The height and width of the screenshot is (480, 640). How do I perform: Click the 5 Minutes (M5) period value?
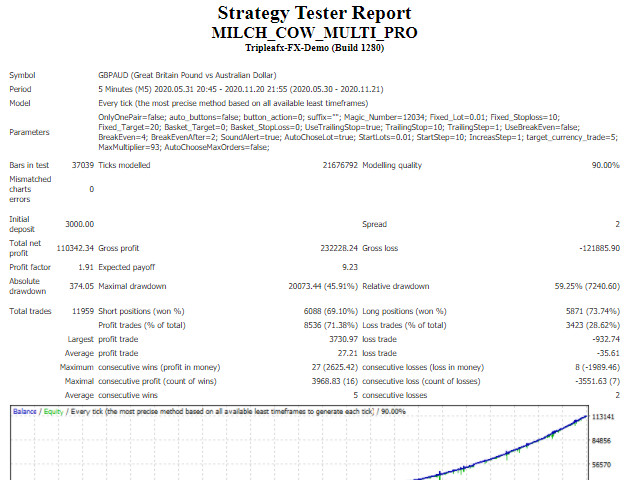coord(241,89)
